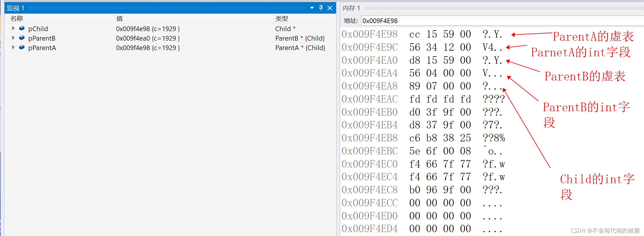This screenshot has height=236, width=644.
Task: Select memory address 0x009F4EB0 row
Action: point(423,112)
